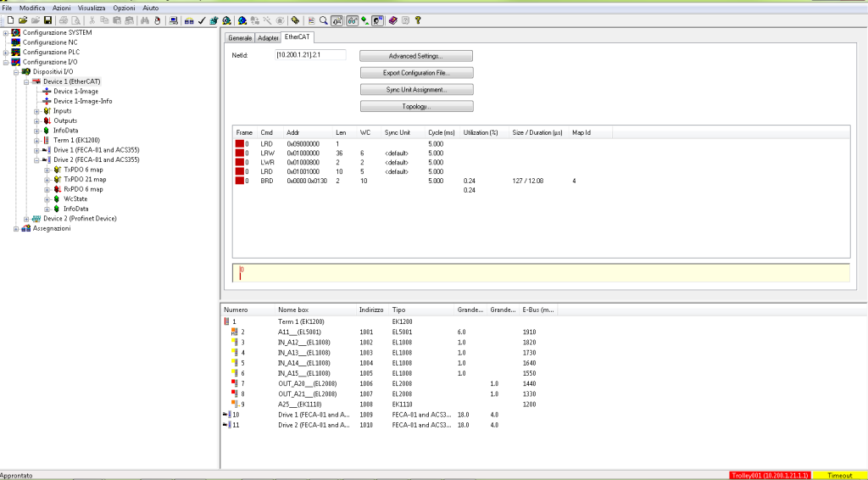This screenshot has height=480, width=868.
Task: Toggle the online data display toolbar button
Action: (x=337, y=20)
